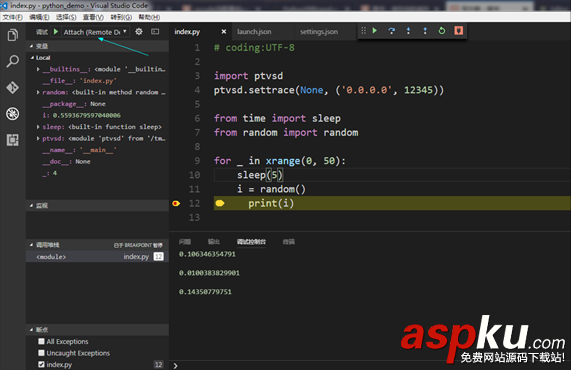Viewport: 571px width, 370px height.
Task: Click console output 0.14350779751
Action: (x=205, y=292)
